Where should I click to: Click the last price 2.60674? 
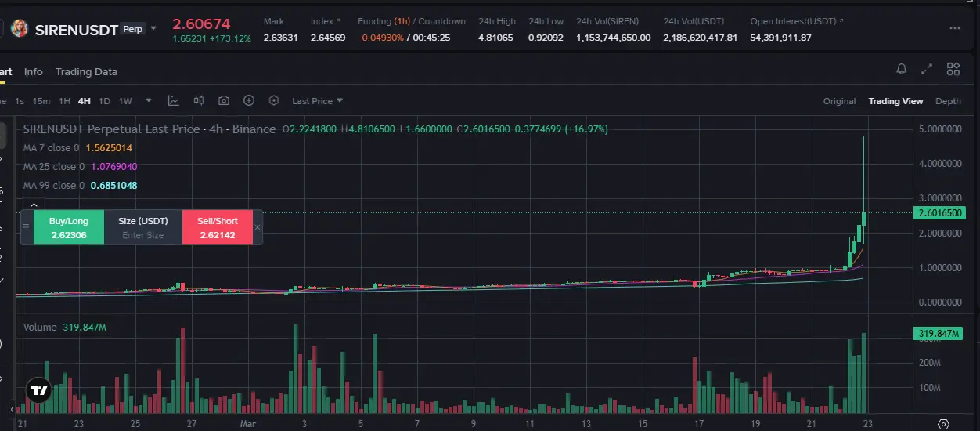pos(201,24)
